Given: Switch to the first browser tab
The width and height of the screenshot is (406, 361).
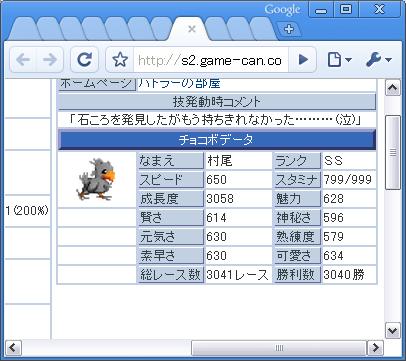Looking at the screenshot, I should point(23,29).
